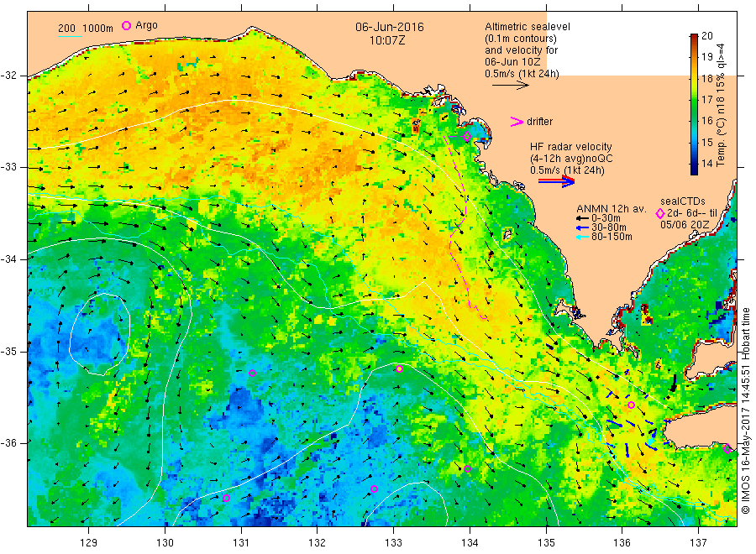Select Argo float marker near 131.1°E, 35.2°S

pyautogui.click(x=252, y=373)
